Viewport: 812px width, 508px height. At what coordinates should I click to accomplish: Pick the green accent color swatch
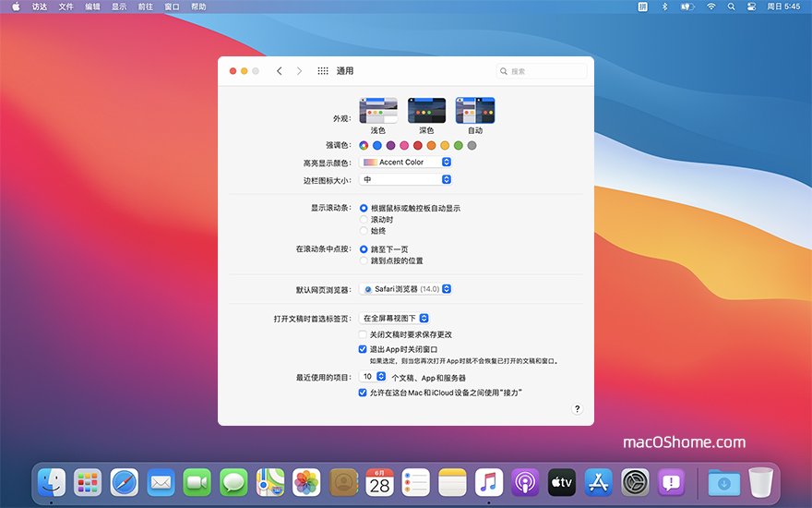click(459, 146)
